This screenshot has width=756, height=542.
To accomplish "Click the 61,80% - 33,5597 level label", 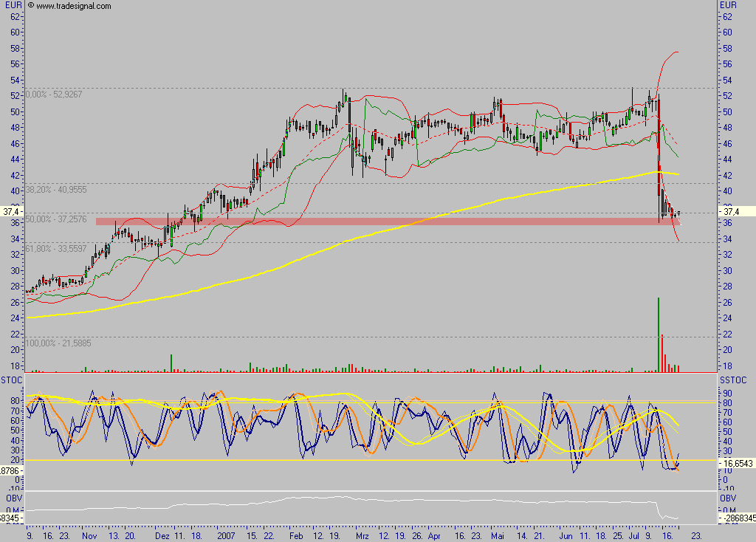I will click(x=56, y=250).
